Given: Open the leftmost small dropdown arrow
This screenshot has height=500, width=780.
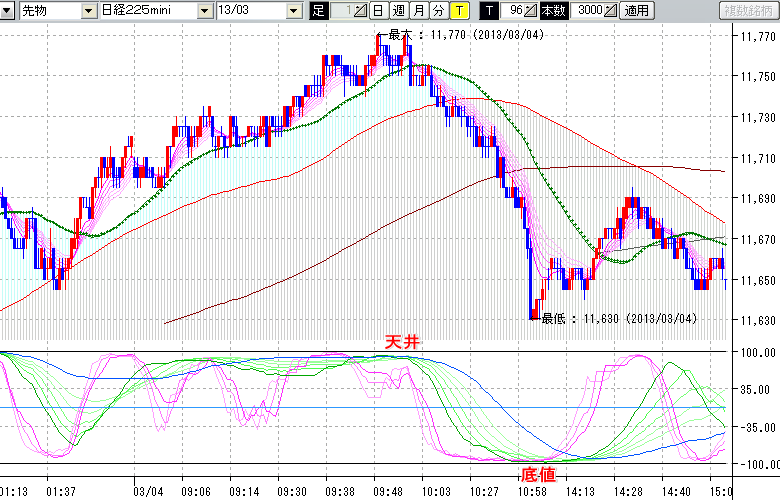Looking at the screenshot, I should pos(8,11).
